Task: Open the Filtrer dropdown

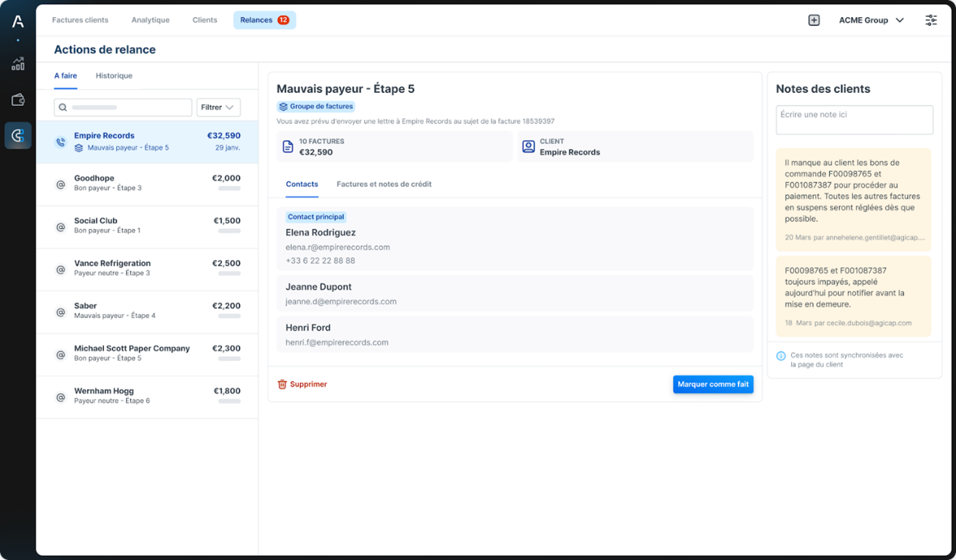Action: pyautogui.click(x=218, y=107)
